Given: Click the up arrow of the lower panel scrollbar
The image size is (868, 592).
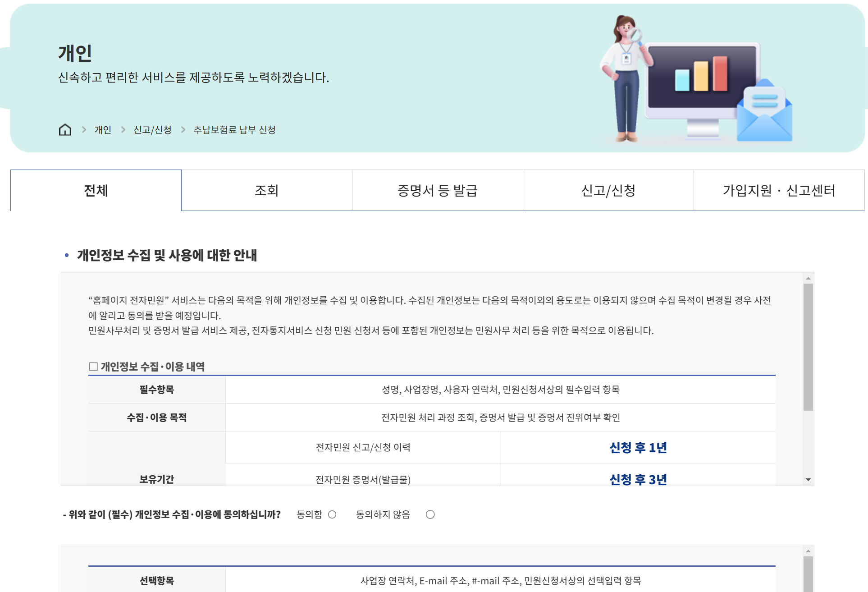Looking at the screenshot, I should pos(809,550).
